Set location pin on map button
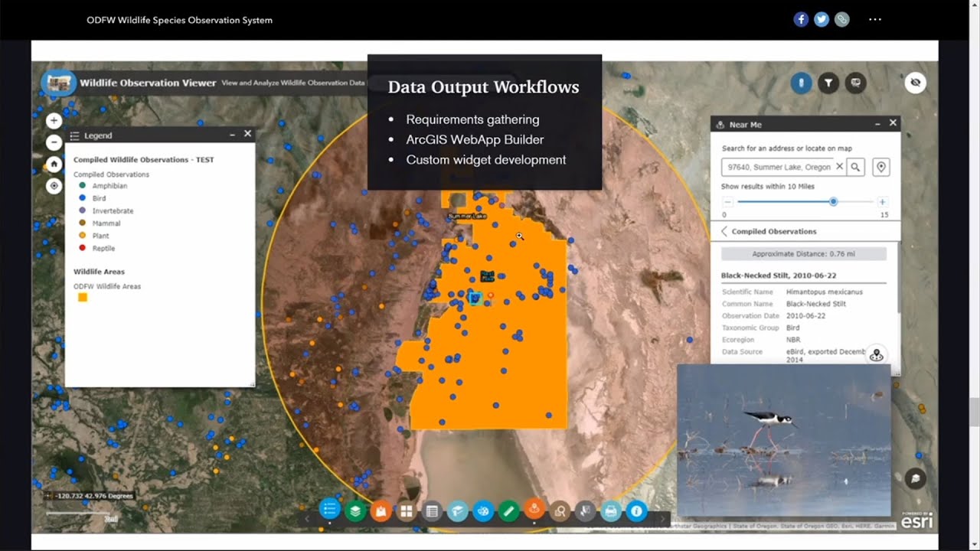The height and width of the screenshot is (551, 980). point(880,167)
